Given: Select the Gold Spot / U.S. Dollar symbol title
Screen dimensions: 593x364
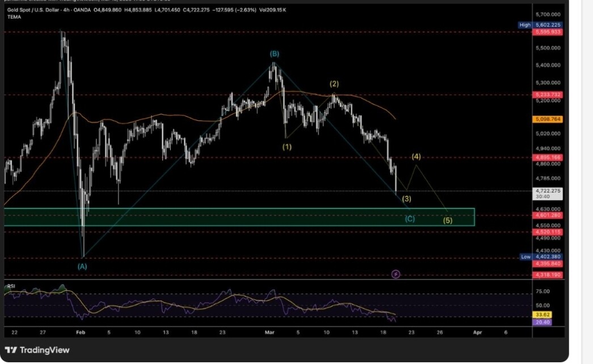Looking at the screenshot, I should point(33,10).
